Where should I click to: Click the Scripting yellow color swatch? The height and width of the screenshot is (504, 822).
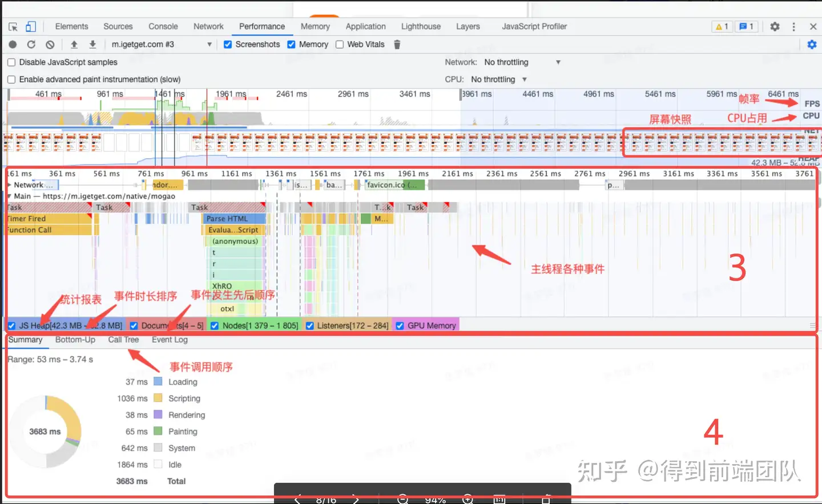[158, 398]
